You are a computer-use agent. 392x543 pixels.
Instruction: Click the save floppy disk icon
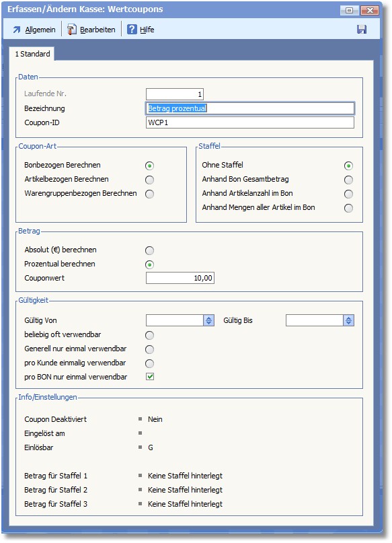coord(362,30)
